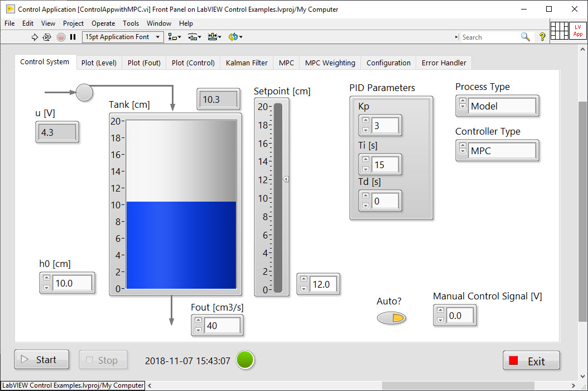The width and height of the screenshot is (588, 391).
Task: Click the Kp input field
Action: (x=385, y=126)
